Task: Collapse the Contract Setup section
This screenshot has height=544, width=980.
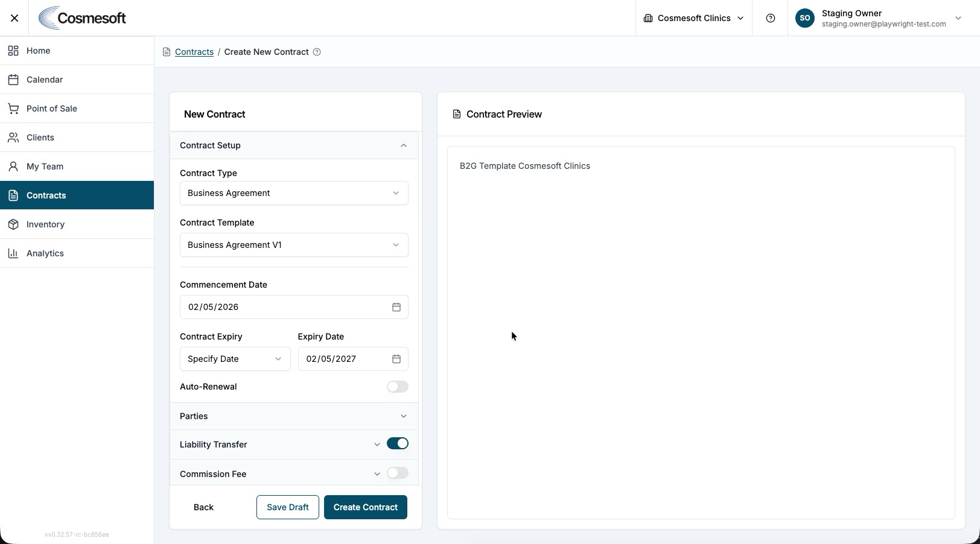Action: [x=294, y=145]
